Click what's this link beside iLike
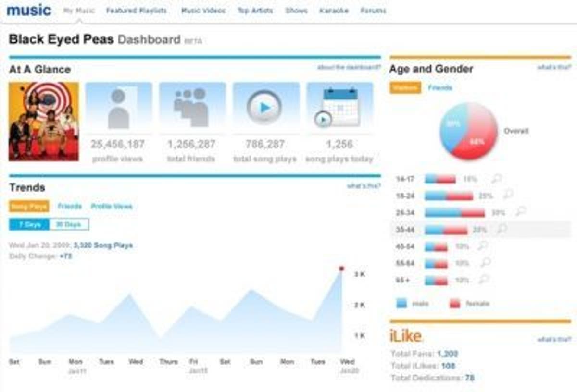Screen dimensions: 577x392 click(554, 340)
